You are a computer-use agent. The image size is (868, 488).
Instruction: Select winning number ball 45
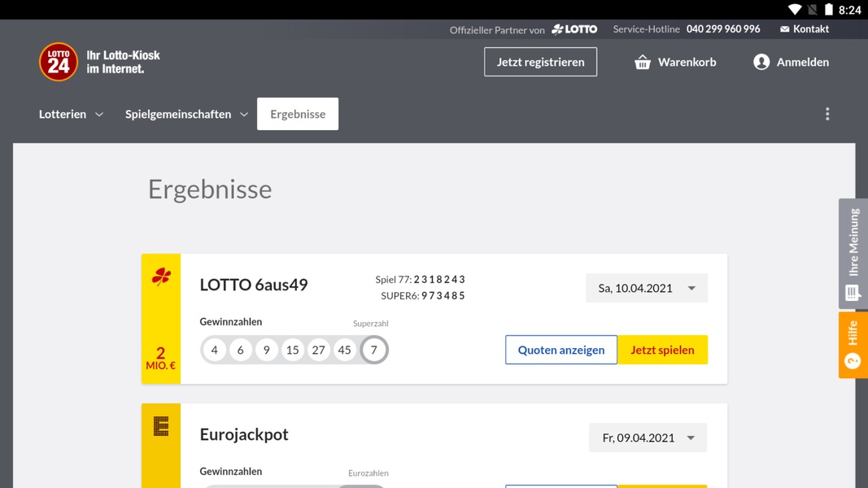[x=344, y=350]
